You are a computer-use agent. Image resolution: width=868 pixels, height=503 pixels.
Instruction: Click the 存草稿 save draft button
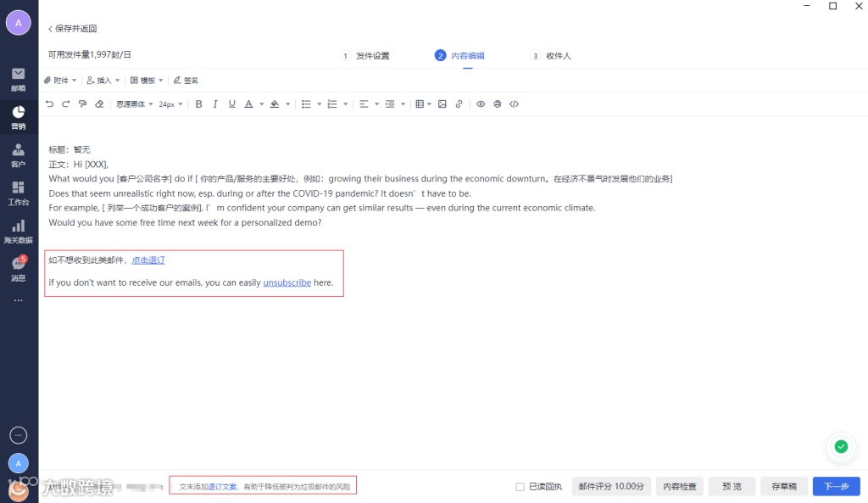784,486
